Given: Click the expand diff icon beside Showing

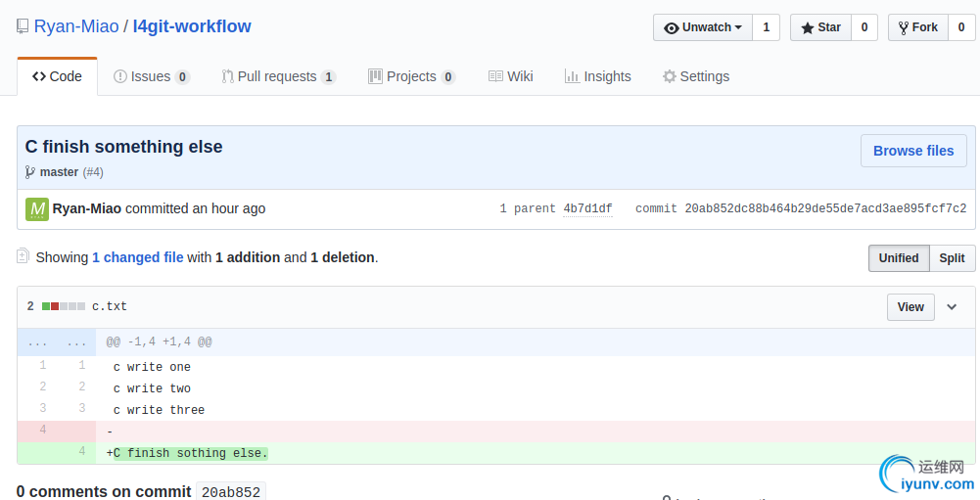Looking at the screenshot, I should click(x=23, y=256).
